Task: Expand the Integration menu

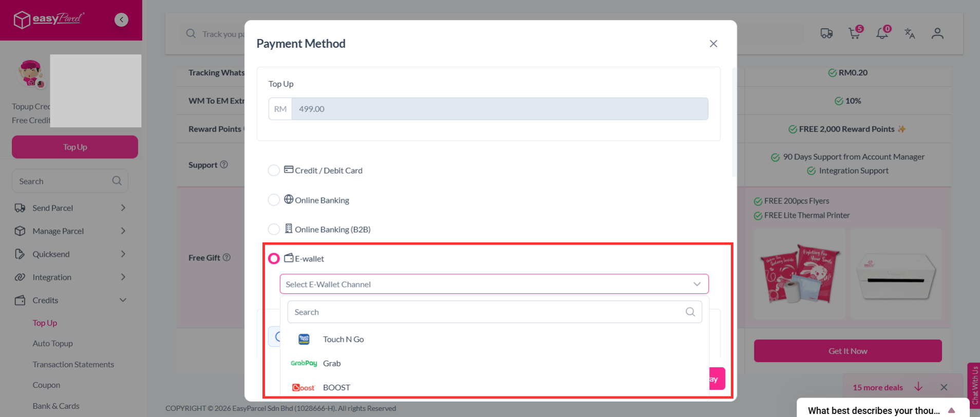Action: pos(123,277)
